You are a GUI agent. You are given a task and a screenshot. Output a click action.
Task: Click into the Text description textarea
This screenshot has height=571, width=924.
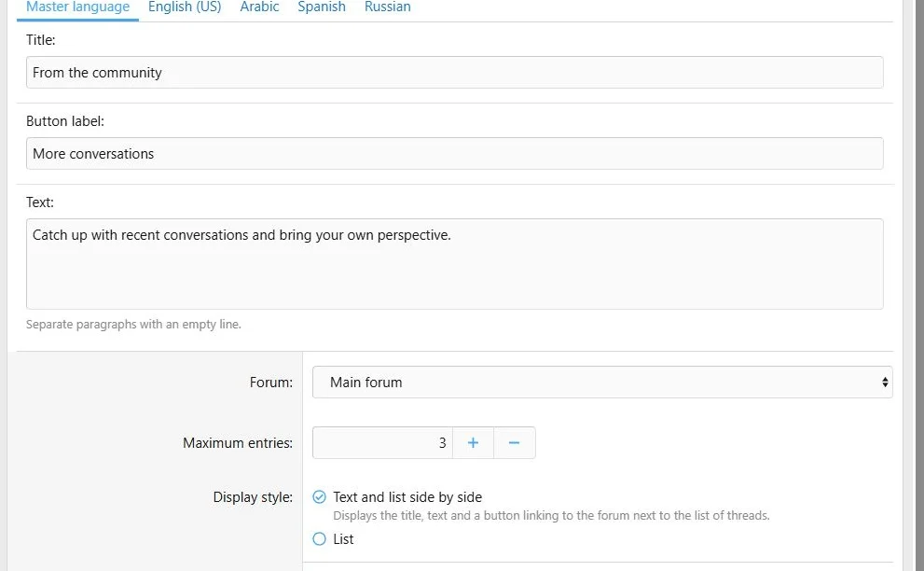coord(454,264)
